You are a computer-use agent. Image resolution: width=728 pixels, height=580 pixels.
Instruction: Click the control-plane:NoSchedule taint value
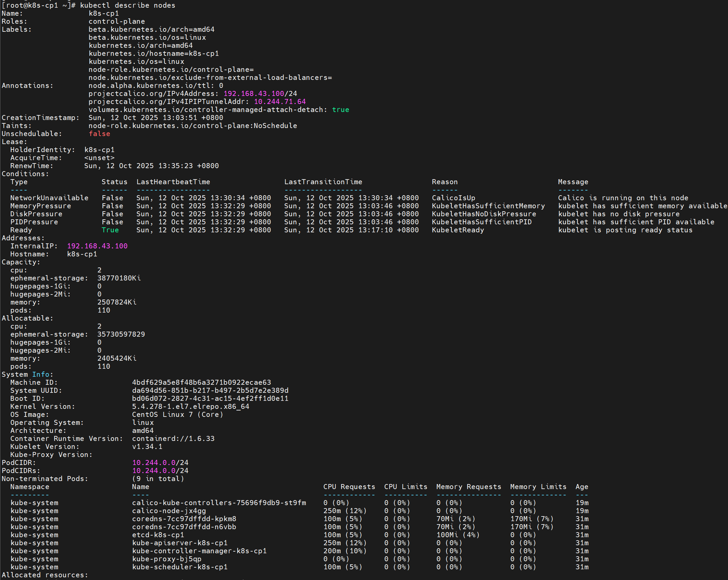coord(193,126)
